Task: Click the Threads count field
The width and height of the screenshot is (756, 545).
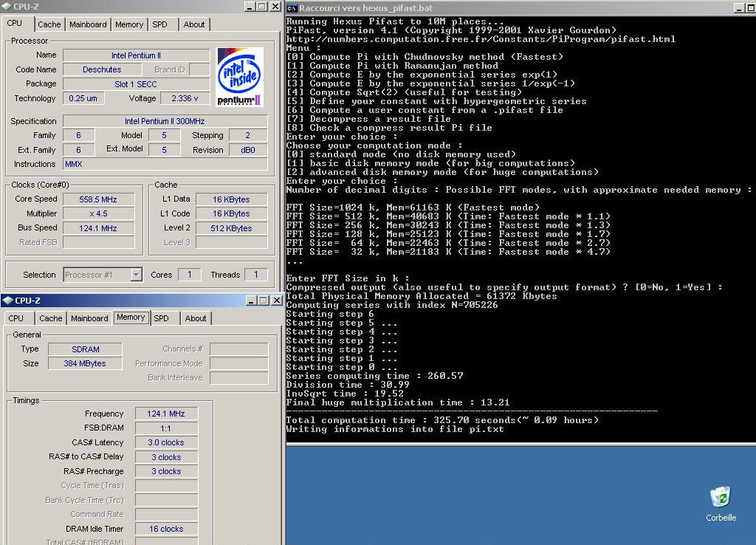Action: click(x=256, y=275)
